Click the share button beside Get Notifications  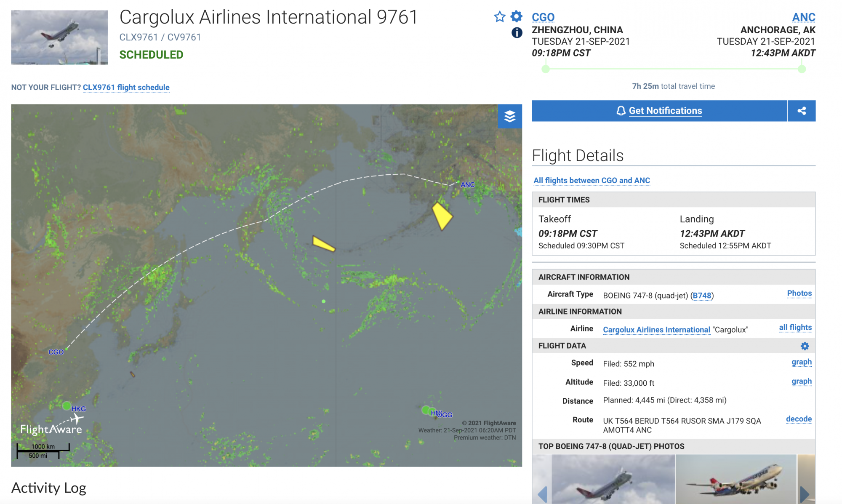(x=802, y=111)
